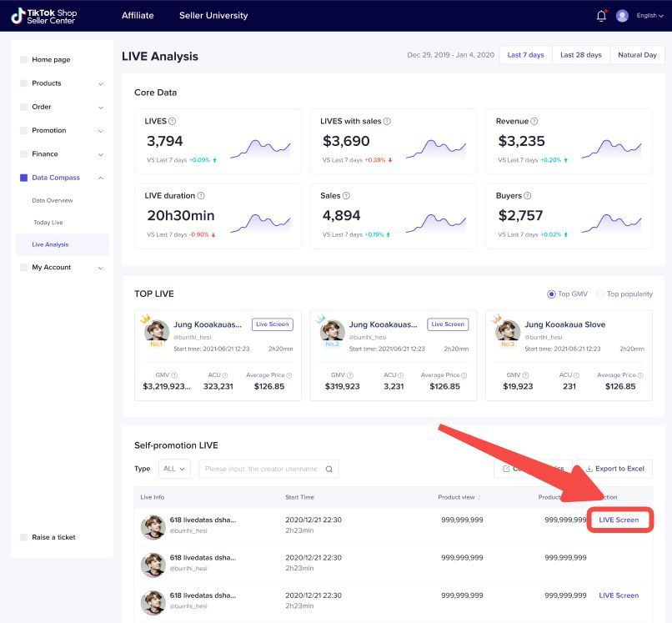Viewport: 672px width, 623px height.
Task: Click the user profile avatar icon
Action: point(622,16)
